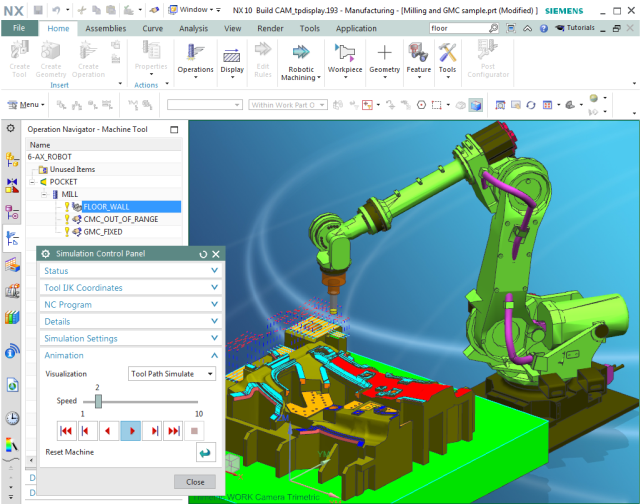Click the Edit Rules icon
This screenshot has width=641, height=504.
coord(263,59)
